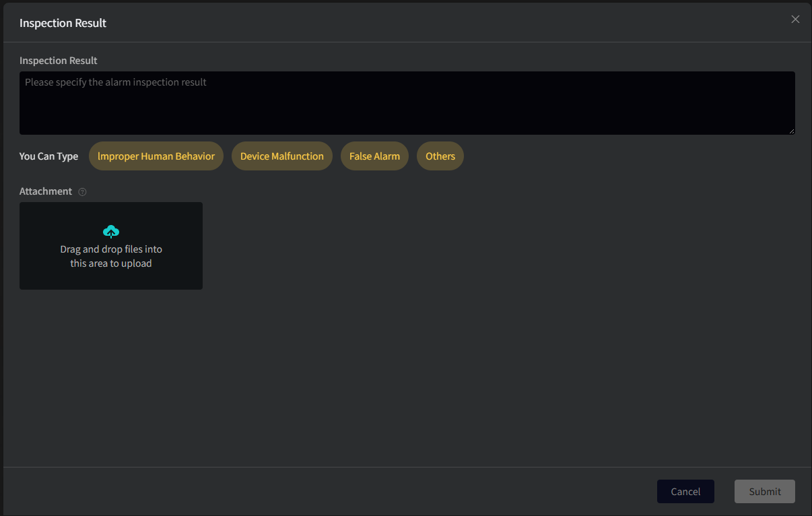Screen dimensions: 812x516
Task: Click 'this area to upload' text line
Action: 111,263
